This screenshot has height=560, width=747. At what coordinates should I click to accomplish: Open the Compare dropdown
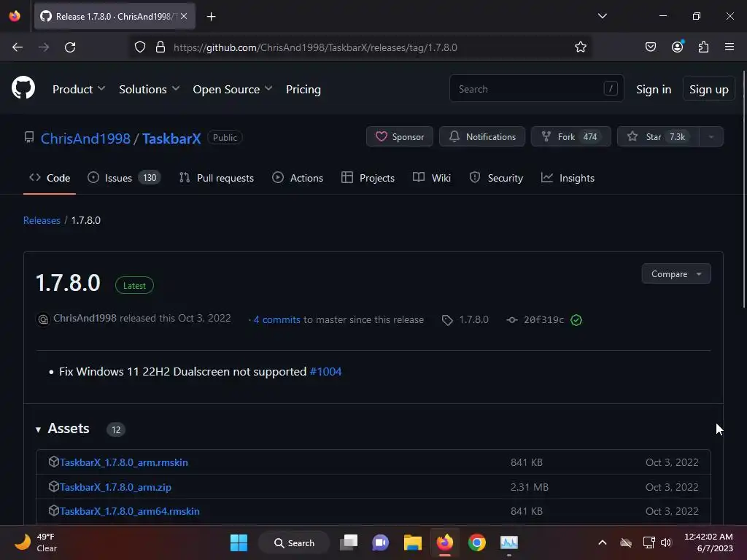coord(676,274)
